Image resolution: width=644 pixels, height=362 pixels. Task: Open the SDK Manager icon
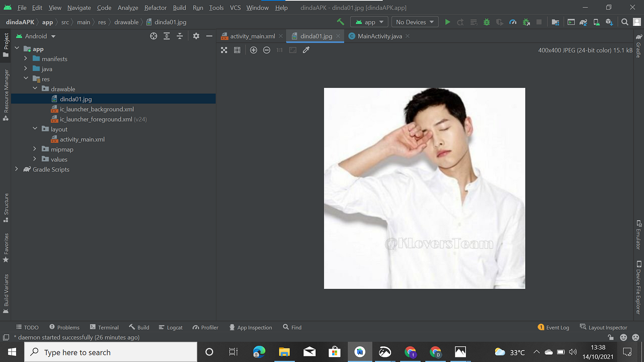[x=608, y=22]
